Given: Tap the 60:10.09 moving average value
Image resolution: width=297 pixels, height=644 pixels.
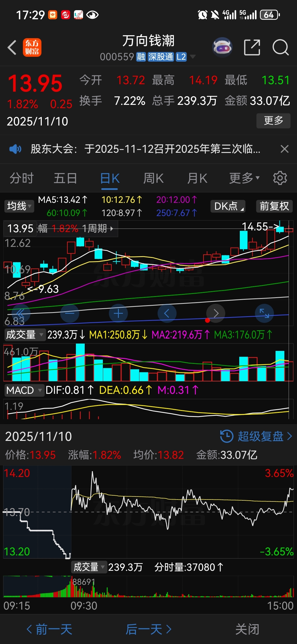Looking at the screenshot, I should click(x=67, y=213).
